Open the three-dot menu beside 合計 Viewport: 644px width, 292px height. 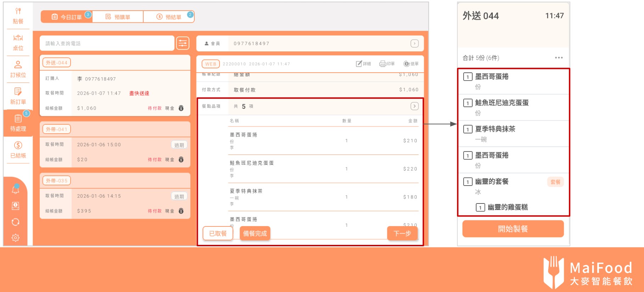(559, 58)
